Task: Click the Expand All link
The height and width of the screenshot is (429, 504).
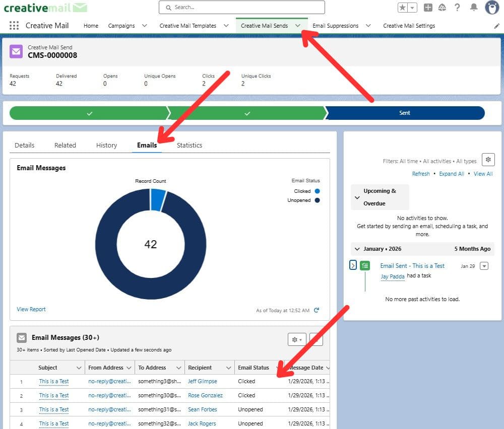Action: pos(451,174)
